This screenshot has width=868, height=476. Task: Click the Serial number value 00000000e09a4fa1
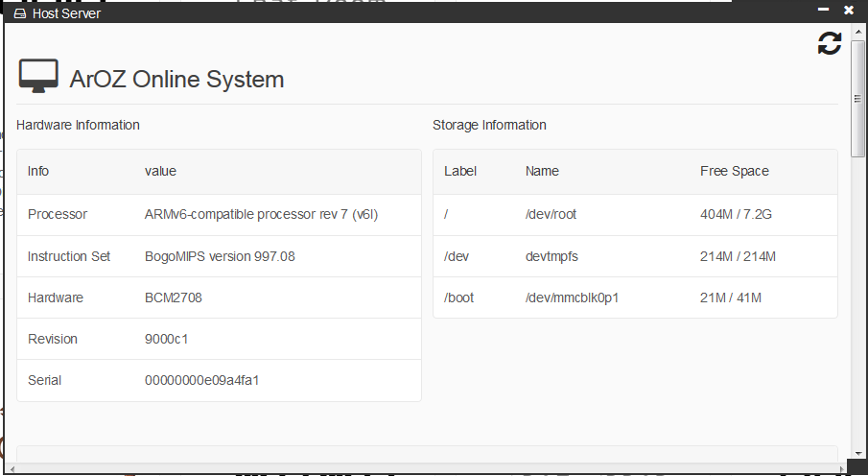[202, 380]
